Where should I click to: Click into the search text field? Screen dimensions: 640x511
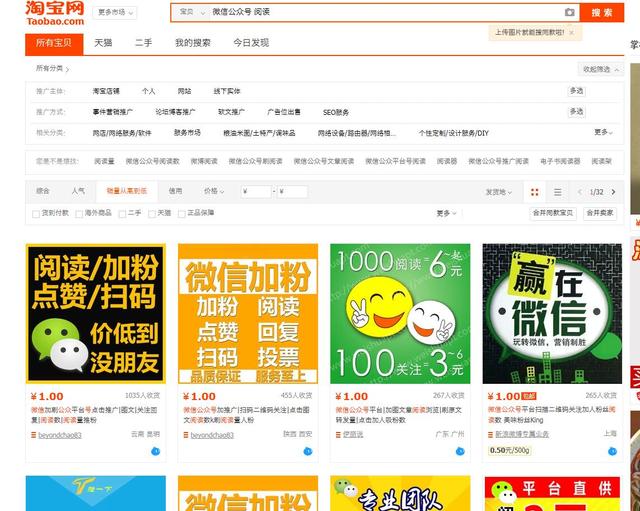pos(386,12)
